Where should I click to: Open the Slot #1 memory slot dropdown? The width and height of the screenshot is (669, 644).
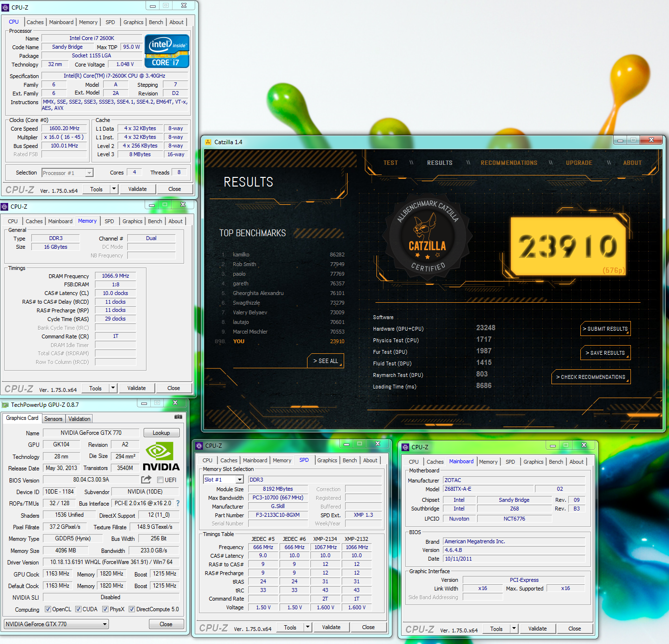coord(240,480)
